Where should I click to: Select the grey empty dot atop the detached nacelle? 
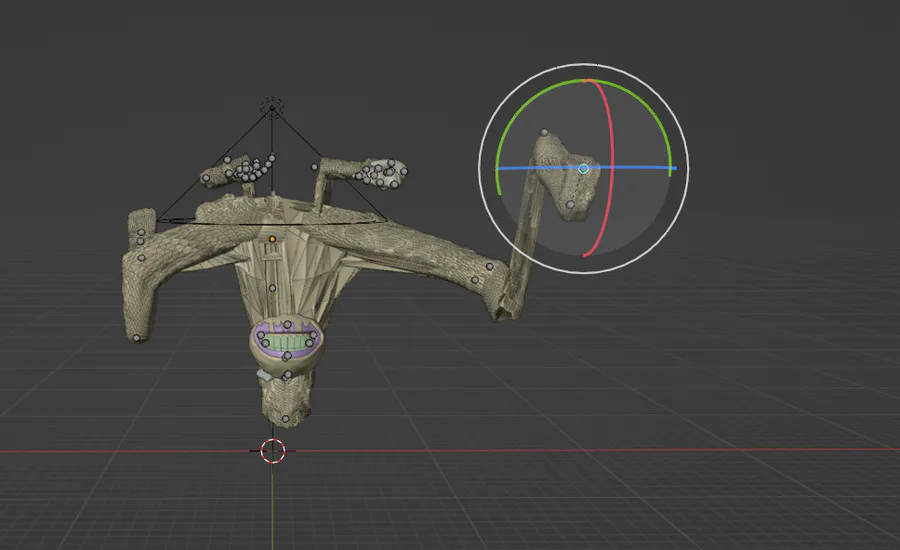[x=544, y=133]
